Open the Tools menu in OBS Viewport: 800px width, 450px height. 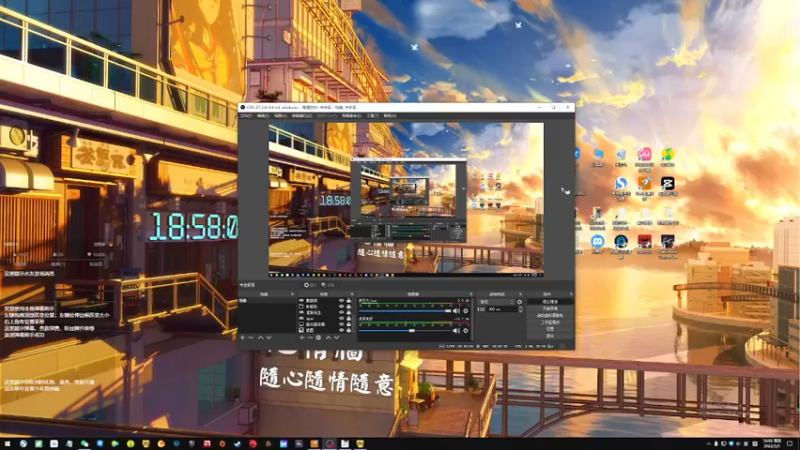pyautogui.click(x=372, y=116)
